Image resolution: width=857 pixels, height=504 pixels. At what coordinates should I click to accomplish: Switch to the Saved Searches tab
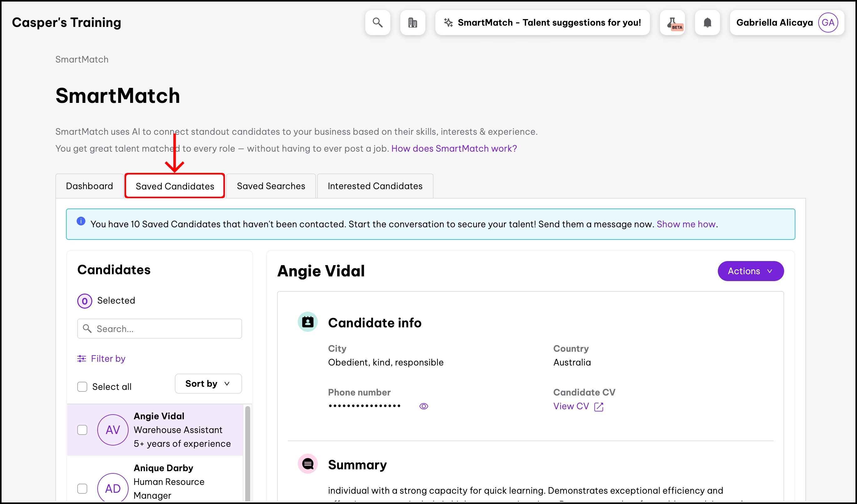(271, 186)
